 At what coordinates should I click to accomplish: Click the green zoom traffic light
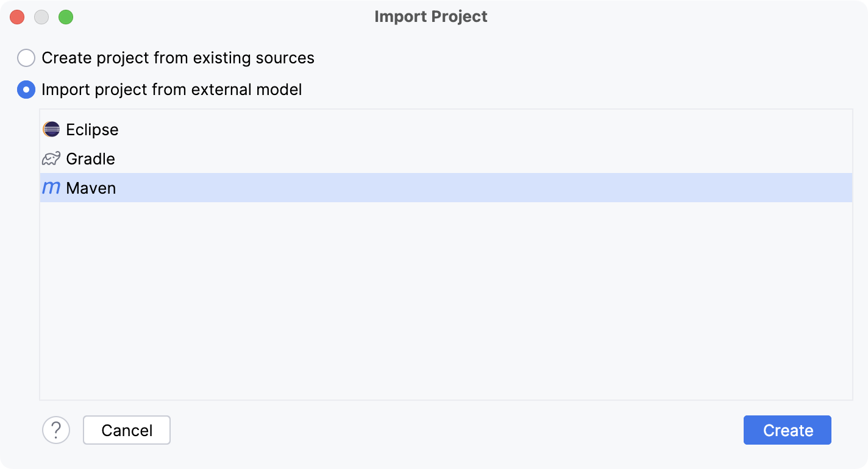pos(66,17)
